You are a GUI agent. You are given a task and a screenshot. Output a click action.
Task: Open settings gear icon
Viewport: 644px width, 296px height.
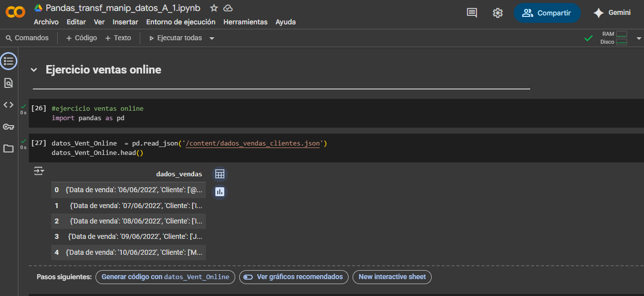(498, 13)
